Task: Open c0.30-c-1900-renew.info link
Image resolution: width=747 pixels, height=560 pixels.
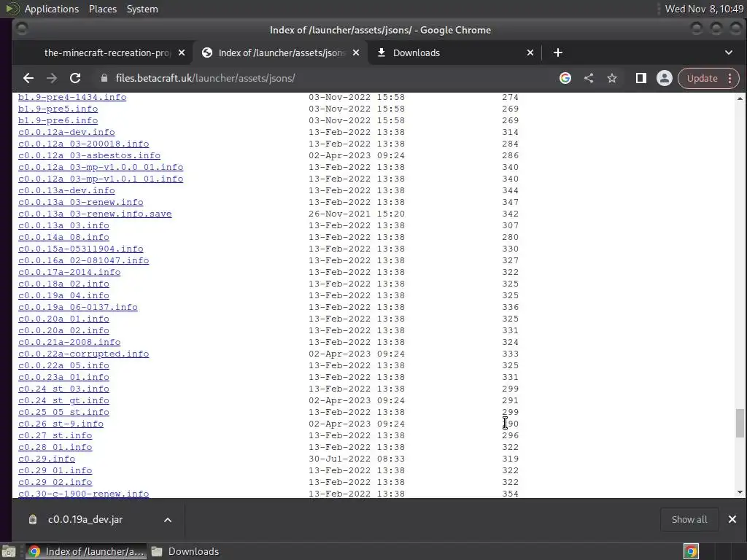Action: click(x=84, y=494)
